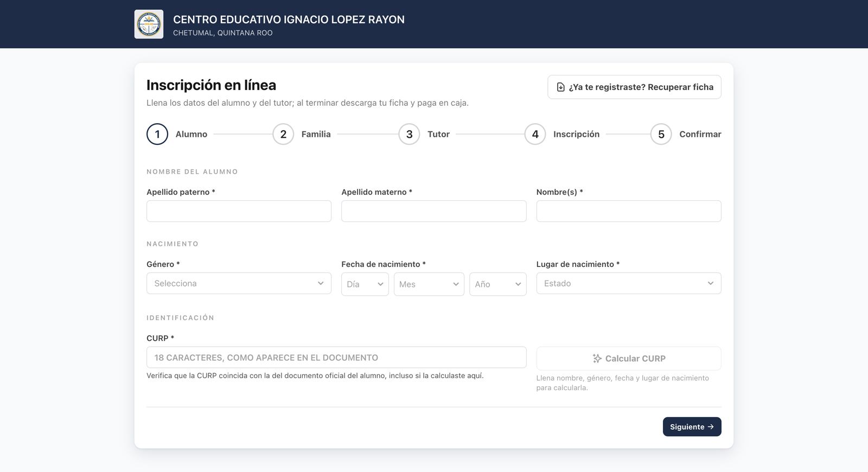Click step 2 circle for Familia
Viewport: 868px width, 472px height.
pyautogui.click(x=283, y=134)
